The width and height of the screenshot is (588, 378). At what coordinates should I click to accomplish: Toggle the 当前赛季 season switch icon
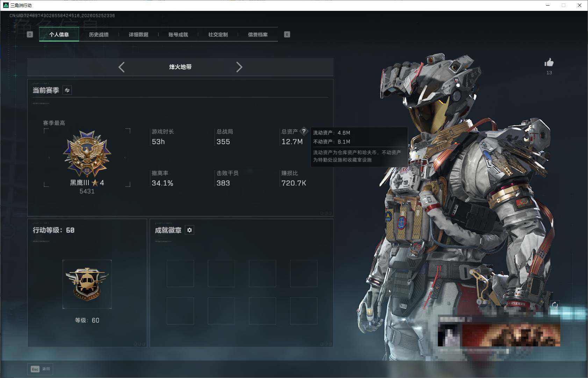[x=67, y=90]
